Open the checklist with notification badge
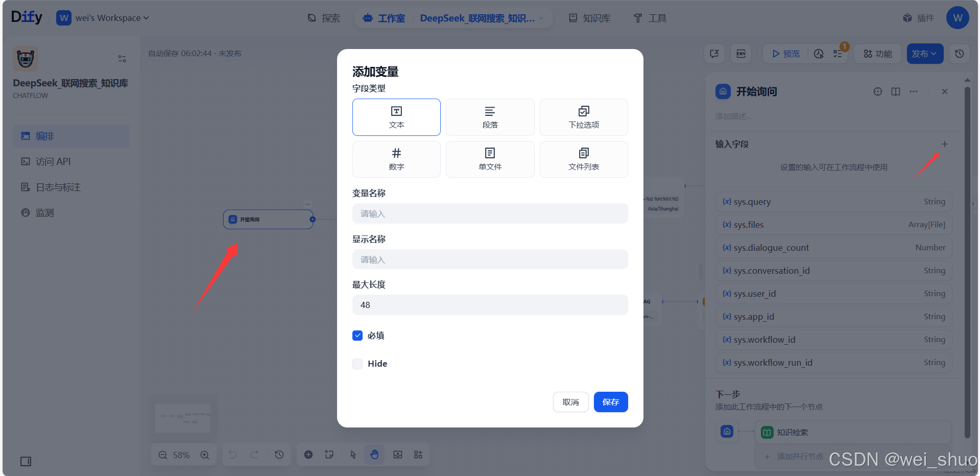 point(838,54)
